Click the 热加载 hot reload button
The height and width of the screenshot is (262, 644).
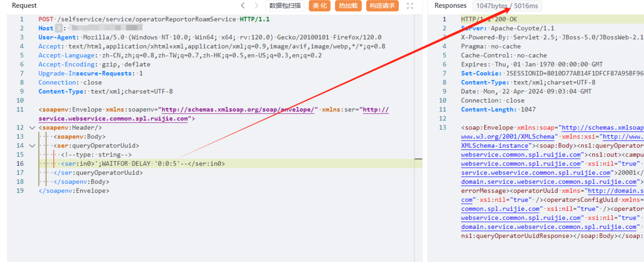pos(348,6)
